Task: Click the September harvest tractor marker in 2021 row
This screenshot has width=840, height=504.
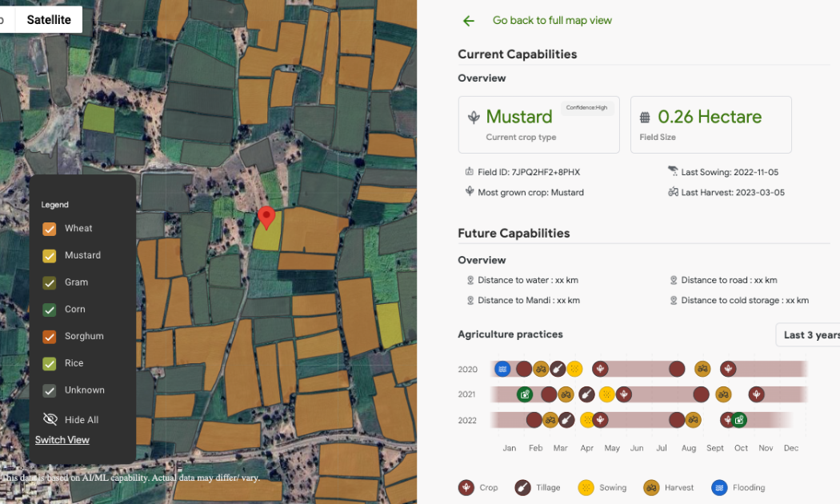Action: (x=723, y=394)
